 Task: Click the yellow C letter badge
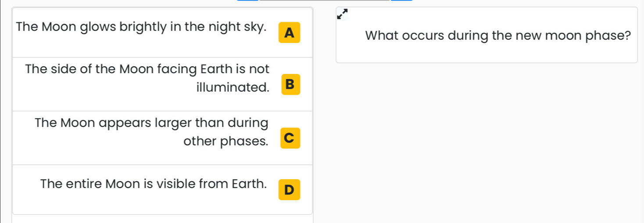(289, 138)
